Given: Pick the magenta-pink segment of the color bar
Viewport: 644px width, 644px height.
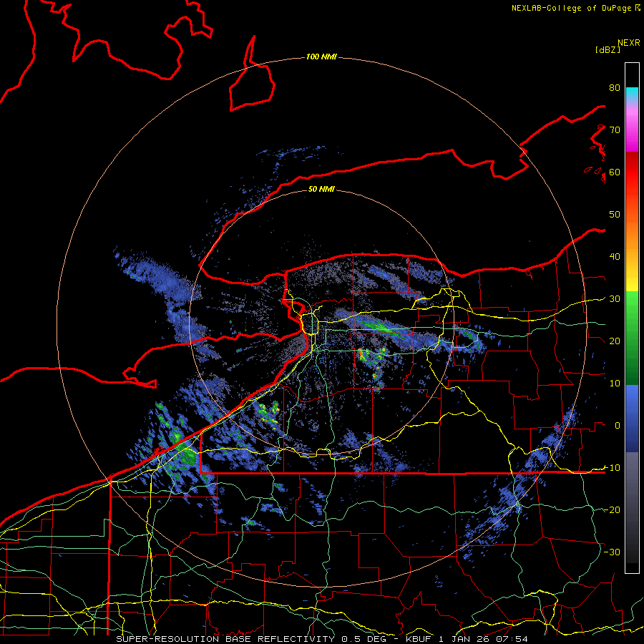Looking at the screenshot, I should [x=632, y=127].
